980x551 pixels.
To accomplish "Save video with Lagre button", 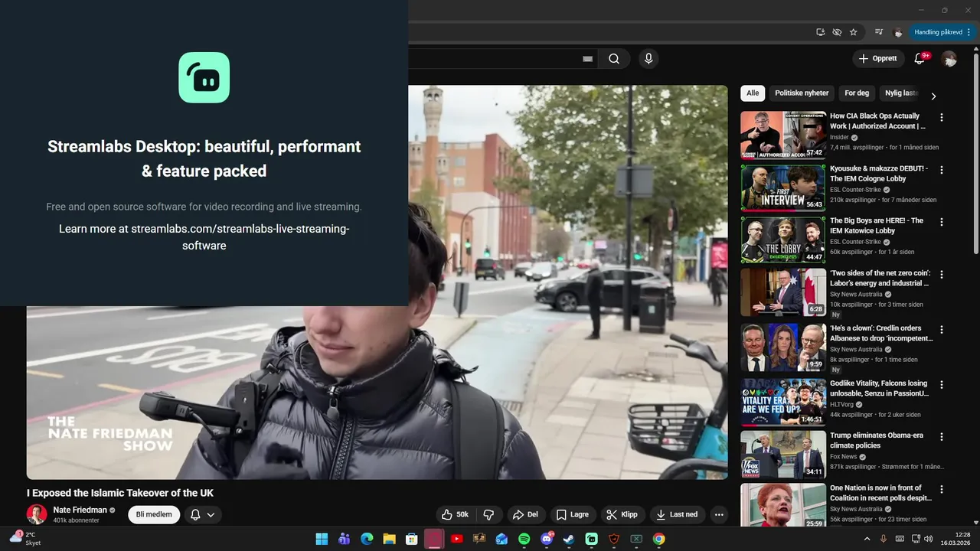I will click(x=573, y=515).
